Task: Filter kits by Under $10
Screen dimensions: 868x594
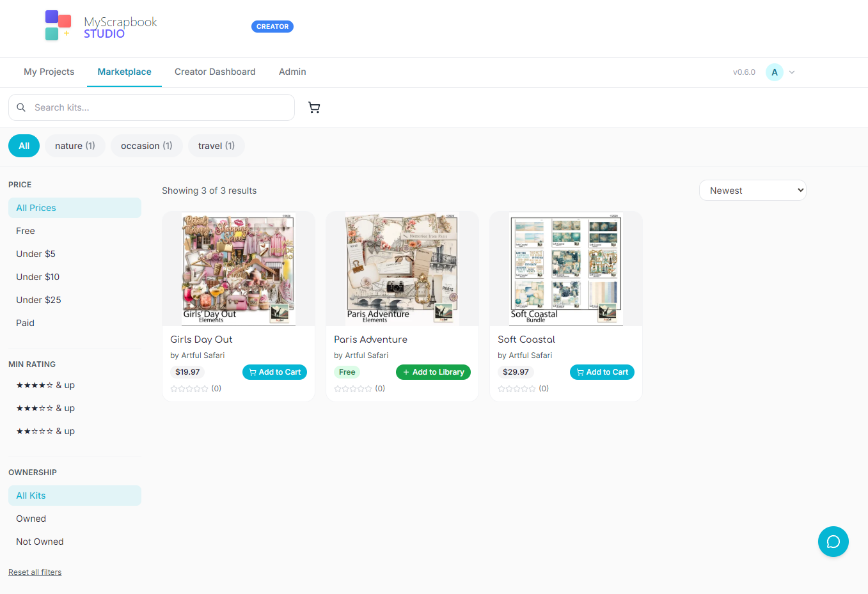Action: (38, 277)
